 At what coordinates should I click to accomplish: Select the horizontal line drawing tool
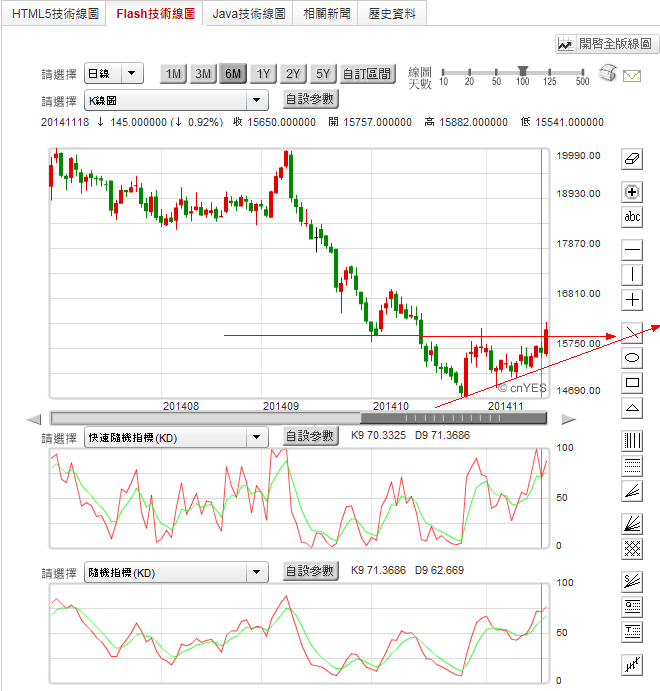[x=632, y=250]
